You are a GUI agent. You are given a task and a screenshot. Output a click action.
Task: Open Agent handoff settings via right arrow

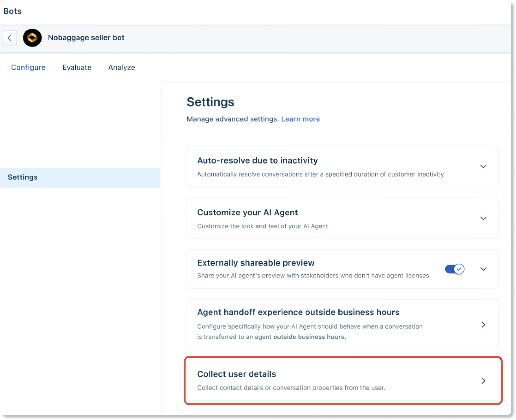point(483,325)
